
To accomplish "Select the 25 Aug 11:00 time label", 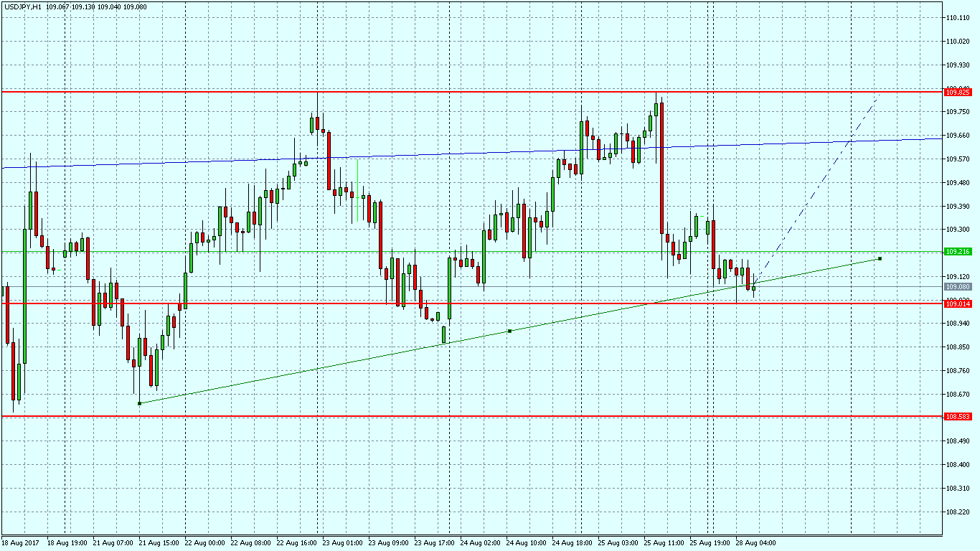I will point(665,543).
